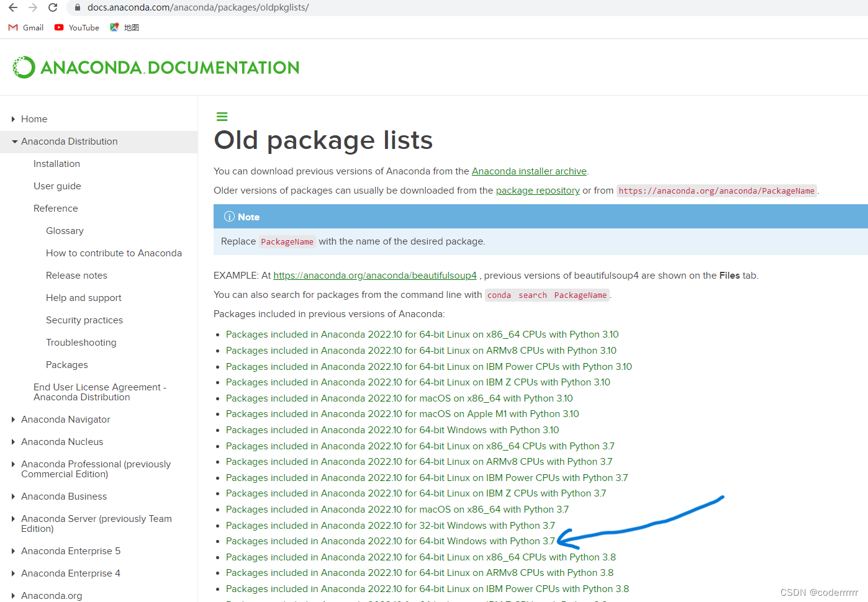Expand Anaconda Server sidebar arrow

(13, 519)
